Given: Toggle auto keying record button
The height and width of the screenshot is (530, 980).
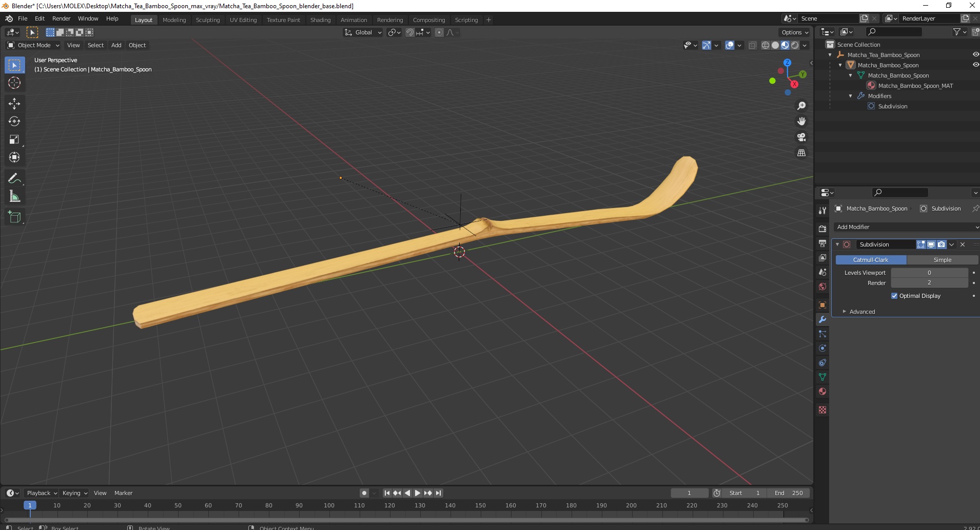Looking at the screenshot, I should 364,493.
